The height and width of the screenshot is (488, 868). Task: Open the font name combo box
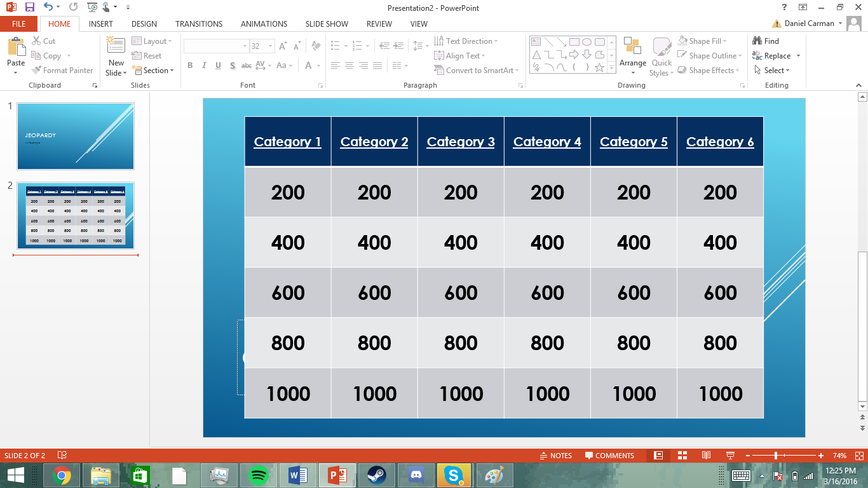click(x=216, y=46)
